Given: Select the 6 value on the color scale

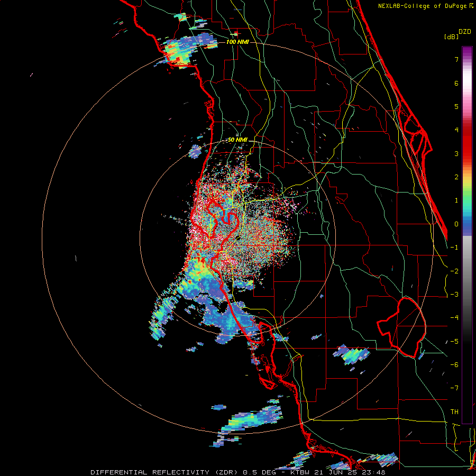Looking at the screenshot, I should [456, 83].
